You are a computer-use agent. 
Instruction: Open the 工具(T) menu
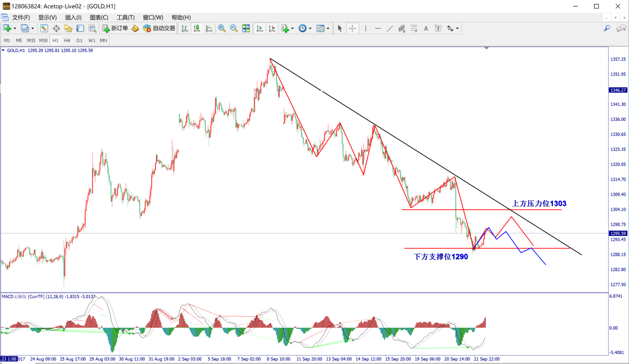(x=125, y=17)
